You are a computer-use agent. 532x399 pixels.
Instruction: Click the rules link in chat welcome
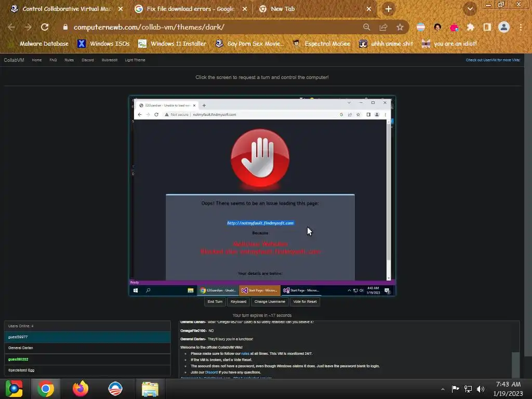[x=245, y=353]
